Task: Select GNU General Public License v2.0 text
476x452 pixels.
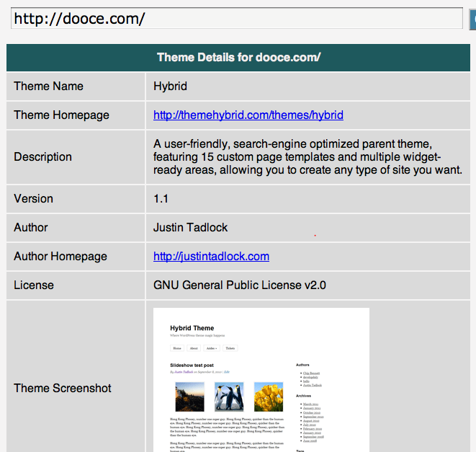Action: [240, 285]
